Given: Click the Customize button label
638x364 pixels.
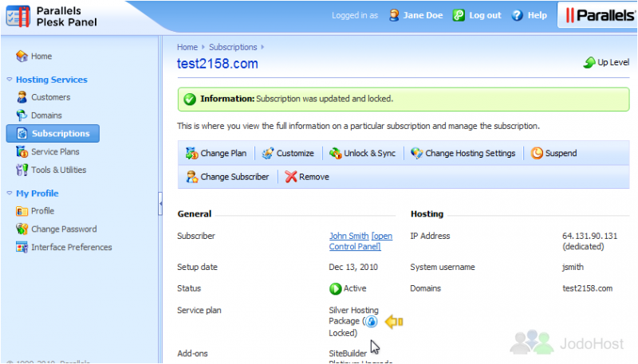Looking at the screenshot, I should (x=295, y=153).
